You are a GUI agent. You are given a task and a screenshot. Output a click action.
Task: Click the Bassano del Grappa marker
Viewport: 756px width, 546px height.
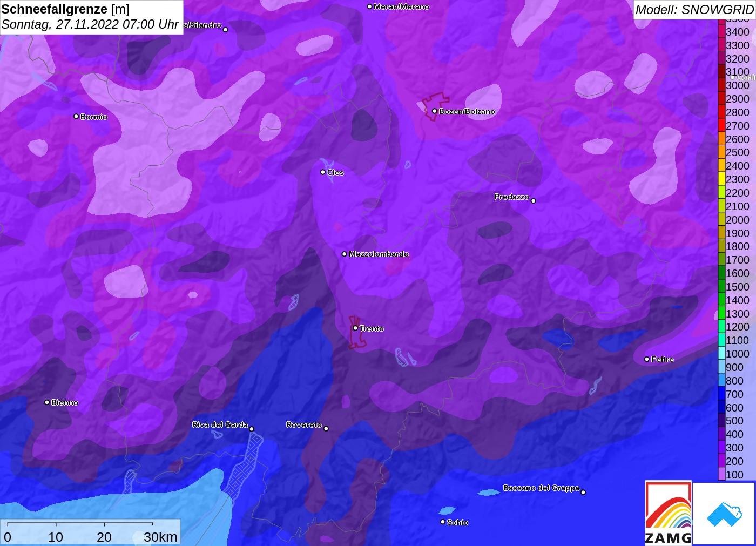(x=583, y=492)
